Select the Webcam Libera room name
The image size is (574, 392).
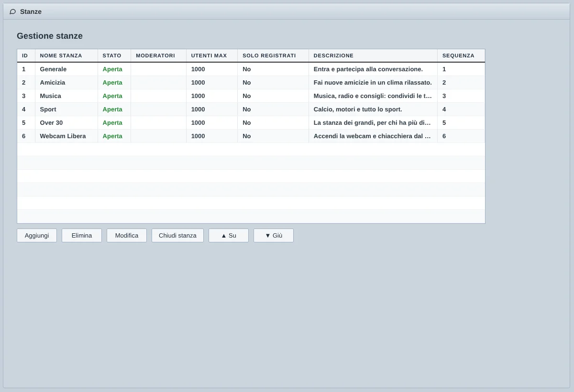pyautogui.click(x=63, y=136)
